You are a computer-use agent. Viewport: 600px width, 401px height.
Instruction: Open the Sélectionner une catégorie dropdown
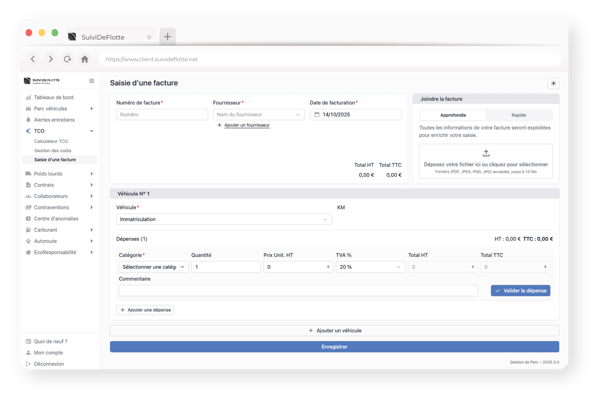coord(153,267)
